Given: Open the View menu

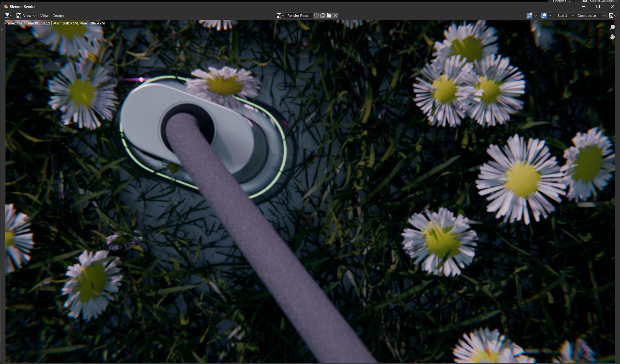Looking at the screenshot, I should [44, 16].
